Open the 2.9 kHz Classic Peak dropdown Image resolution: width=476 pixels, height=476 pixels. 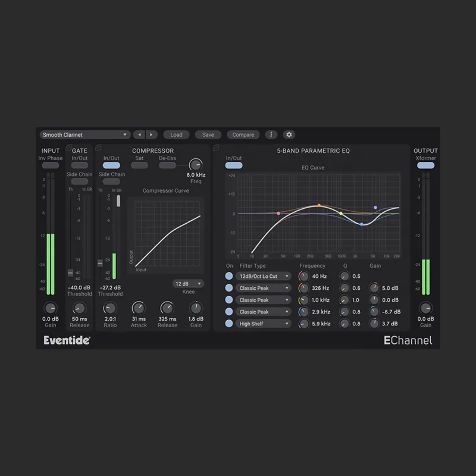263,312
